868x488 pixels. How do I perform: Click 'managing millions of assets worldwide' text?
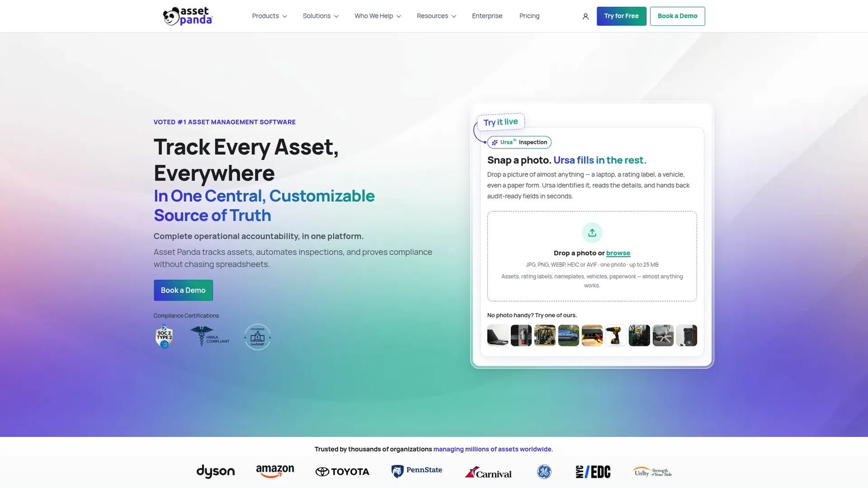click(493, 449)
